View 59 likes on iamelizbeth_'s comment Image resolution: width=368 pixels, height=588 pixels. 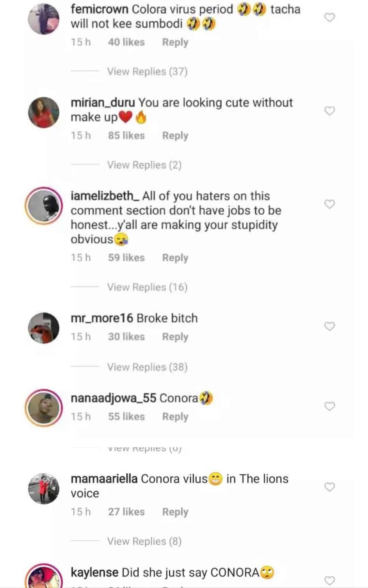126,258
